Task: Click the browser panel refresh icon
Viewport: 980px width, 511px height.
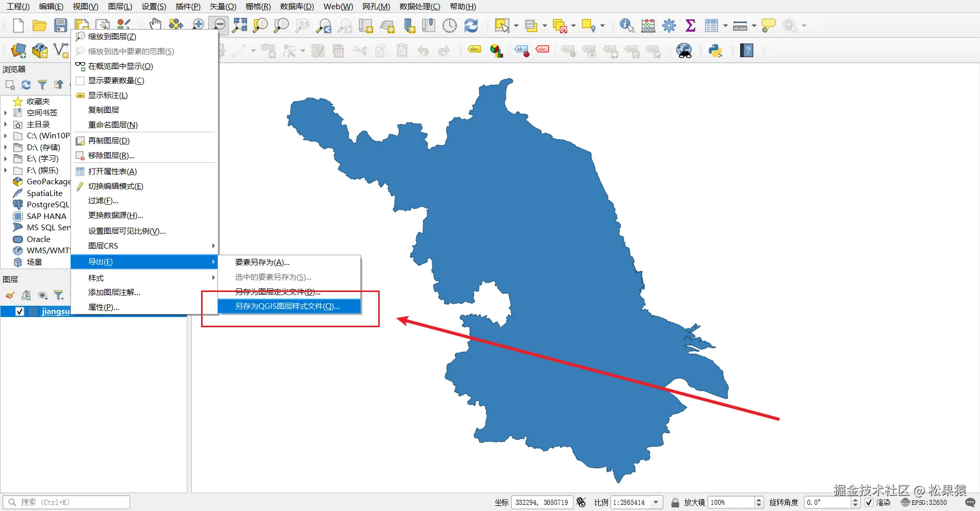Action: coord(26,85)
